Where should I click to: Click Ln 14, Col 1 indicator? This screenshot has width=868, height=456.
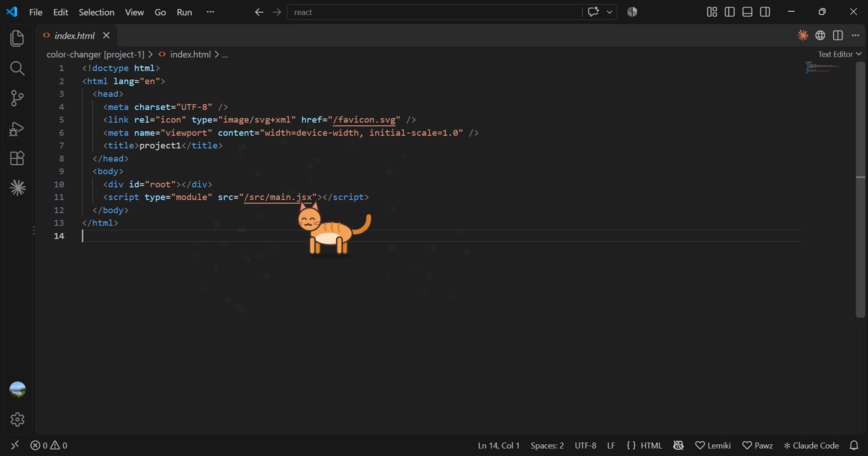click(499, 445)
